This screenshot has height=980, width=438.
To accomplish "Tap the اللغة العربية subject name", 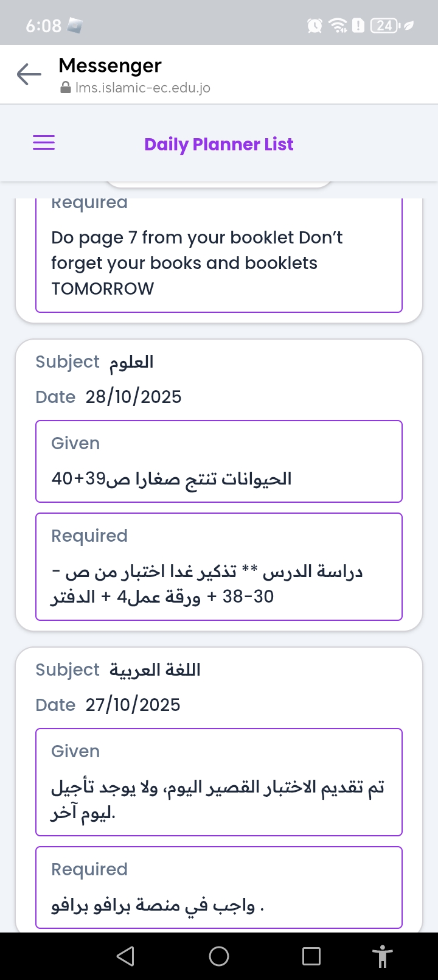I will click(x=155, y=670).
